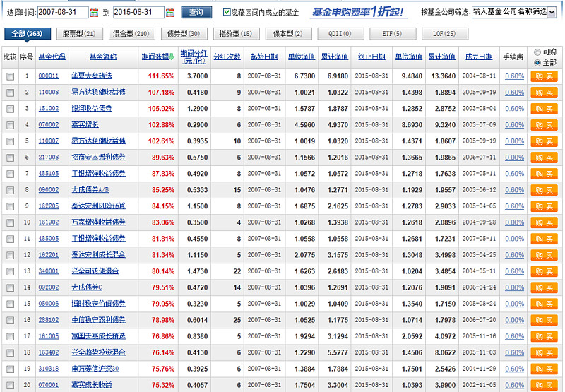
Task: Open fund code 151002 link
Action: 49,109
